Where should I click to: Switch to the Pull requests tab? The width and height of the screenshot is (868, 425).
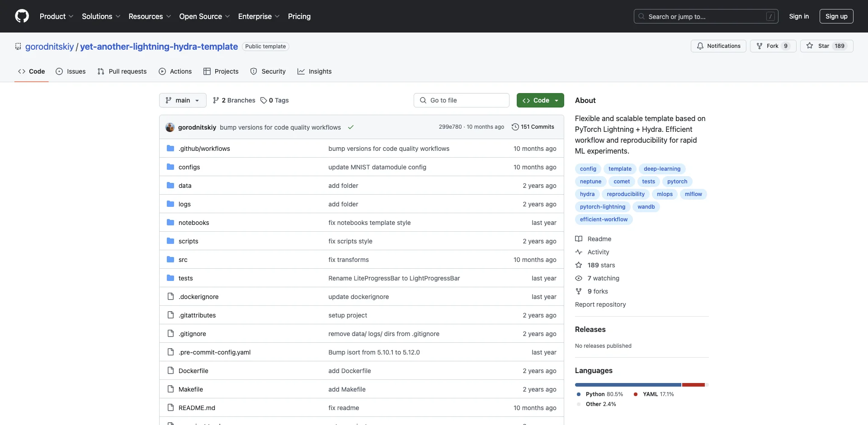coord(122,71)
